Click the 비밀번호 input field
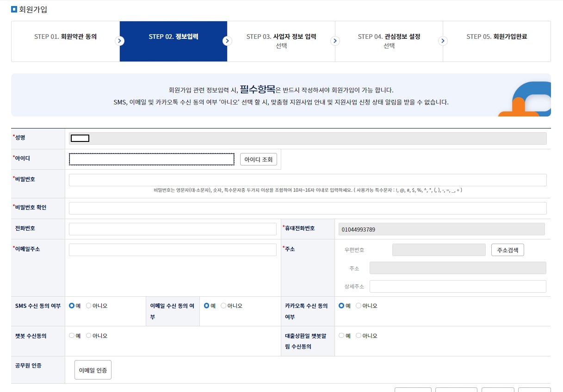 coord(307,179)
